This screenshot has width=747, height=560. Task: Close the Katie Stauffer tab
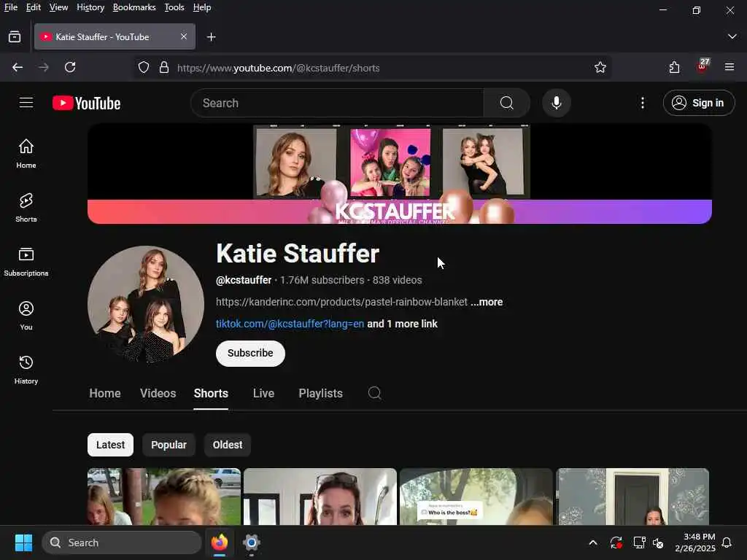pos(184,36)
